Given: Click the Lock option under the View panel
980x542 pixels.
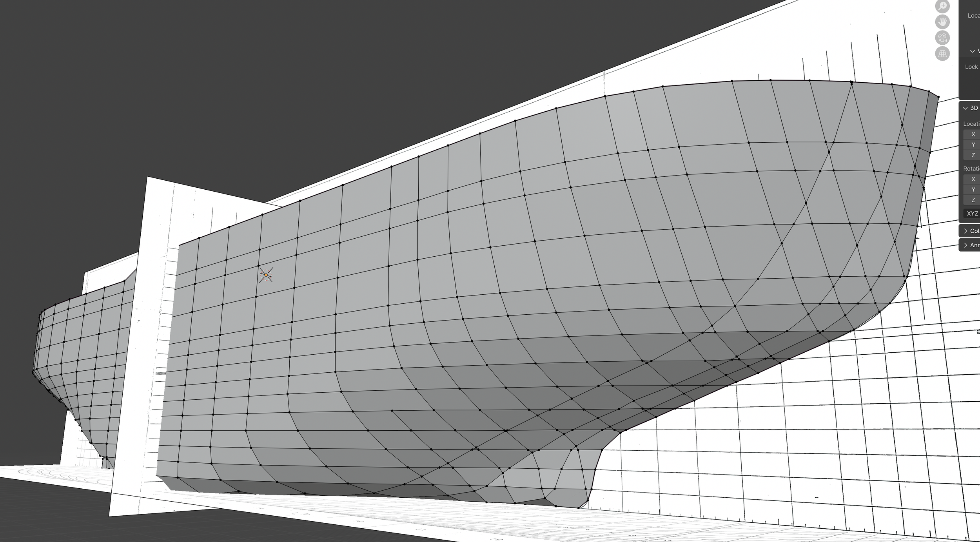Looking at the screenshot, I should [x=971, y=67].
